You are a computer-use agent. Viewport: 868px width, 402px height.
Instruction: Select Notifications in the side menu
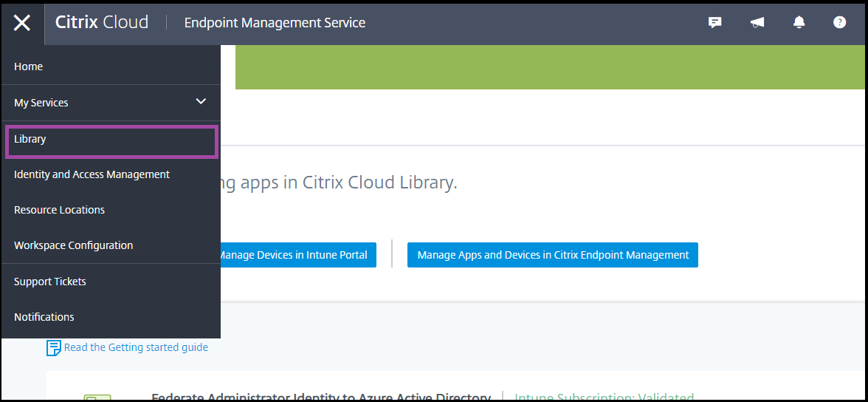click(44, 317)
